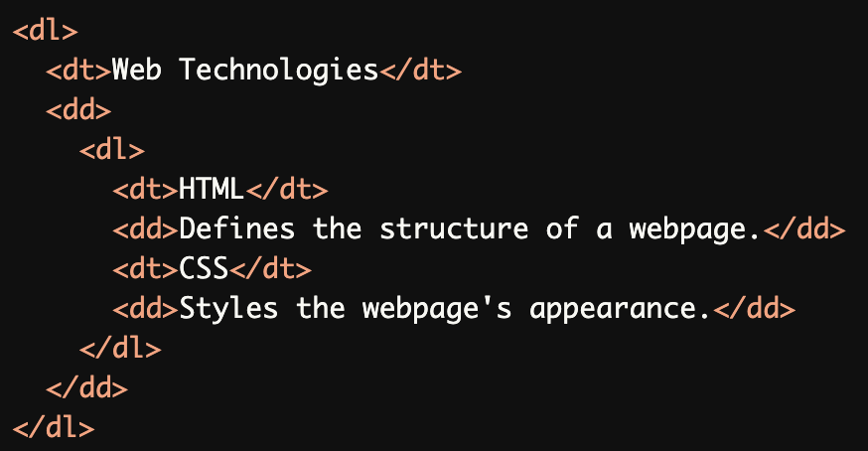Click the nested opening <dl> tag
Screen dimensions: 868x451
point(111,150)
